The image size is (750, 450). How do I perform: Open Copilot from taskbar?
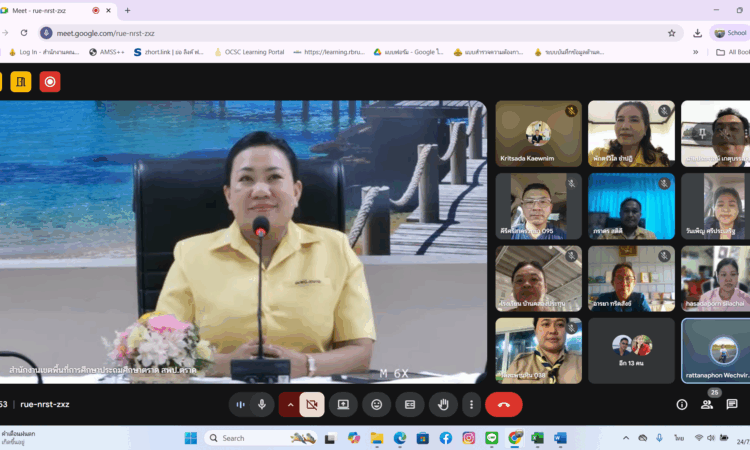point(353,438)
